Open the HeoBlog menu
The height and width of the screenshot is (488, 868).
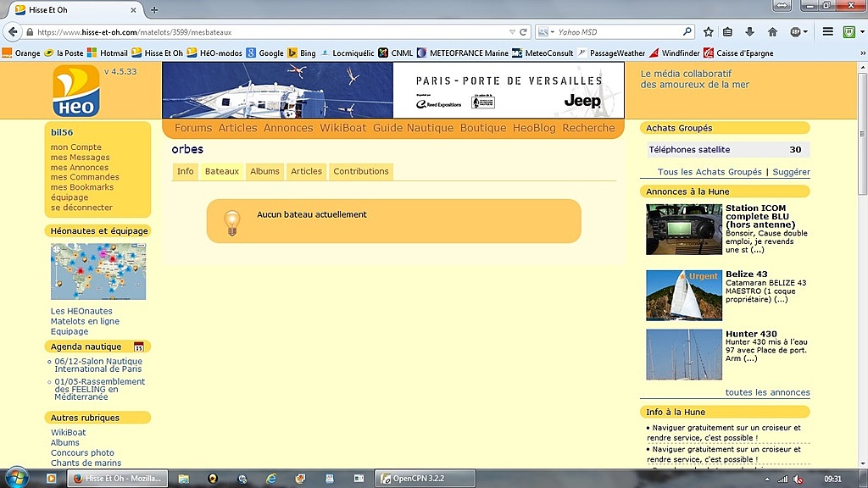tap(534, 128)
